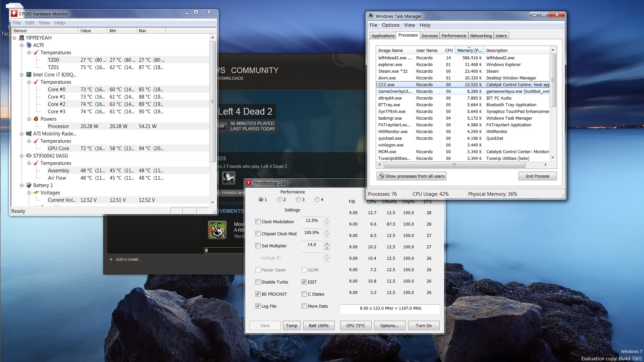Viewport: 644px width, 362px height.
Task: Select ThrottleStop performance profile 2
Action: 280,199
